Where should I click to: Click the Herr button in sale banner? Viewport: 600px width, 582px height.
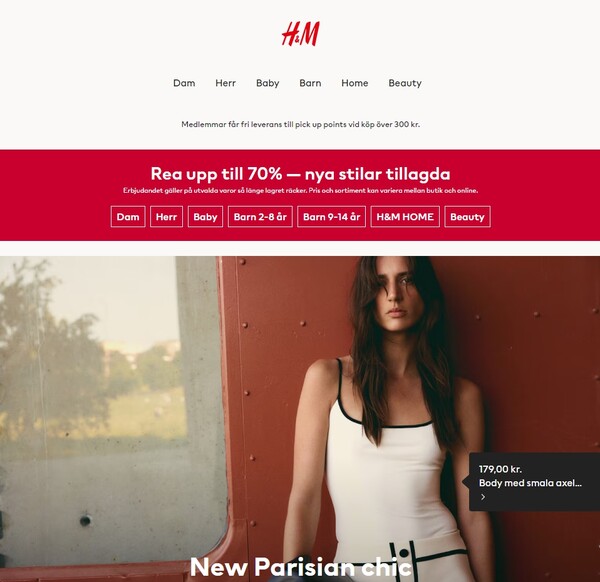[x=166, y=217]
